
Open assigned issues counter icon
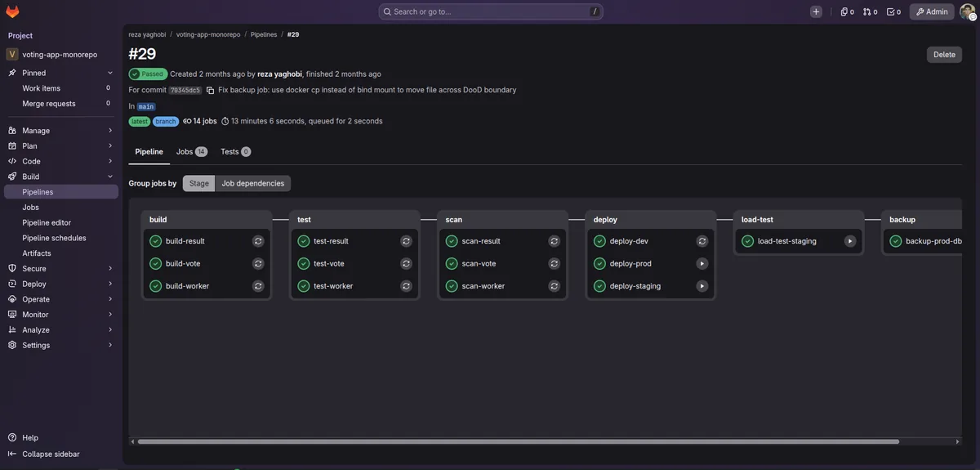(x=847, y=11)
